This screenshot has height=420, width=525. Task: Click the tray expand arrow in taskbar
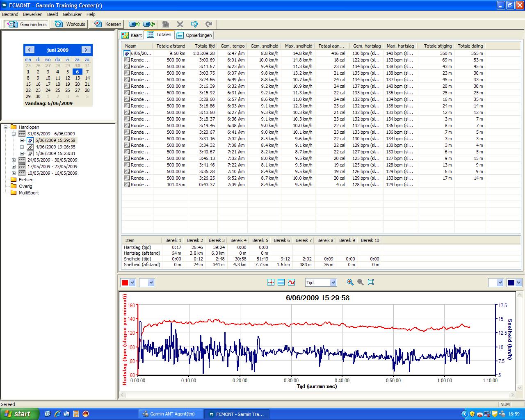click(464, 414)
